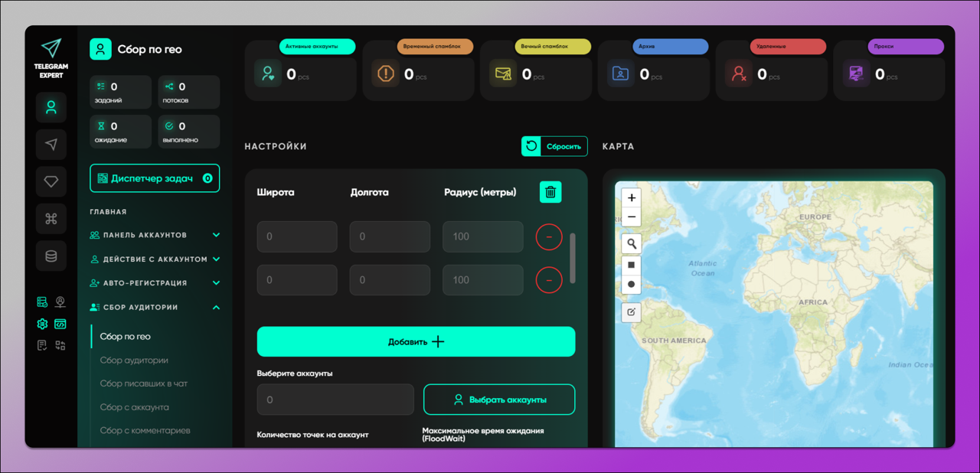Click the paper plane icon in left rail

(x=51, y=145)
